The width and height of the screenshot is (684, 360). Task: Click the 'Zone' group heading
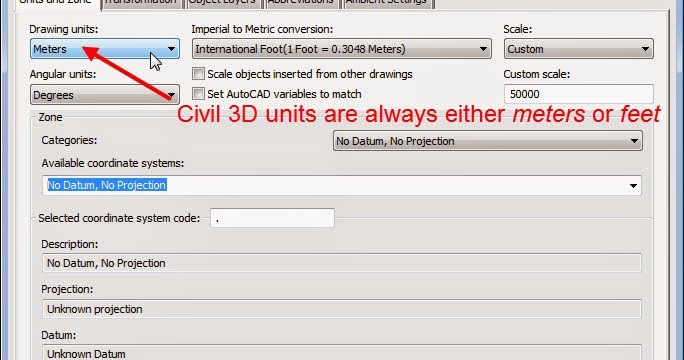tap(50, 117)
